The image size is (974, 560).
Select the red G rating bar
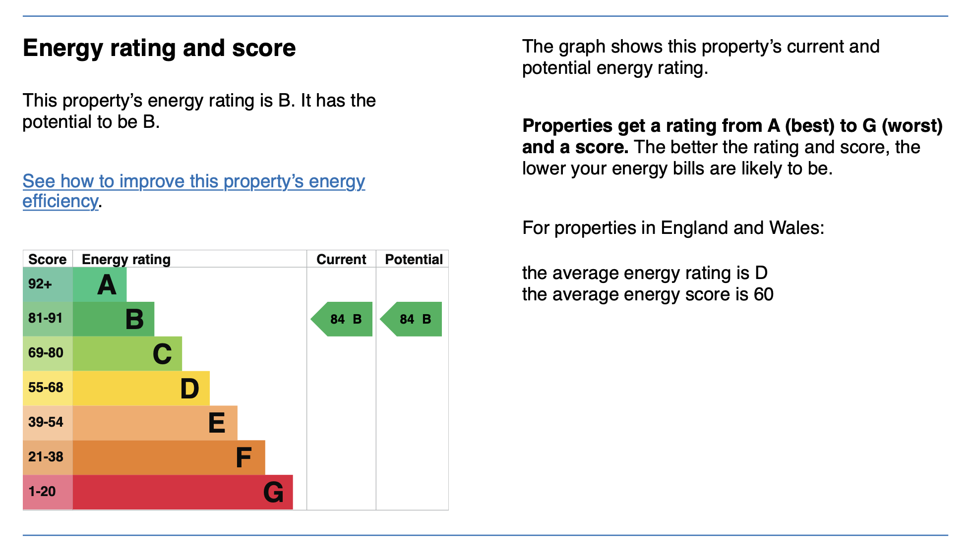point(183,492)
